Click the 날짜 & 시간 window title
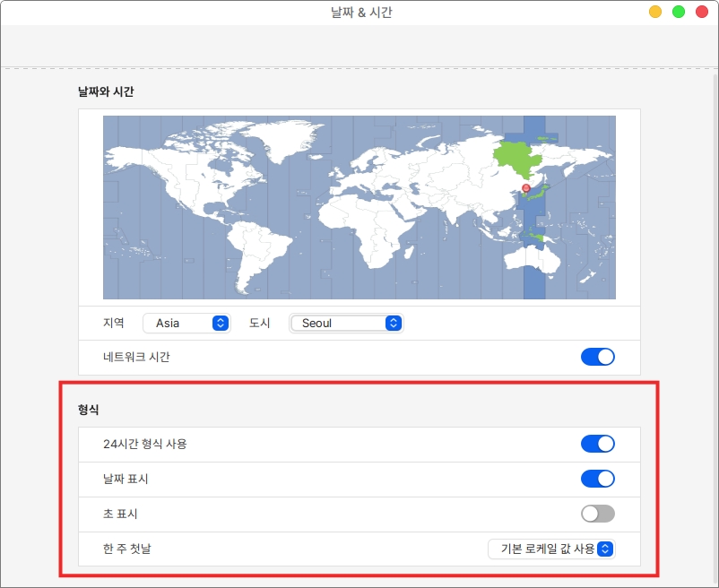719x588 pixels. 359,13
